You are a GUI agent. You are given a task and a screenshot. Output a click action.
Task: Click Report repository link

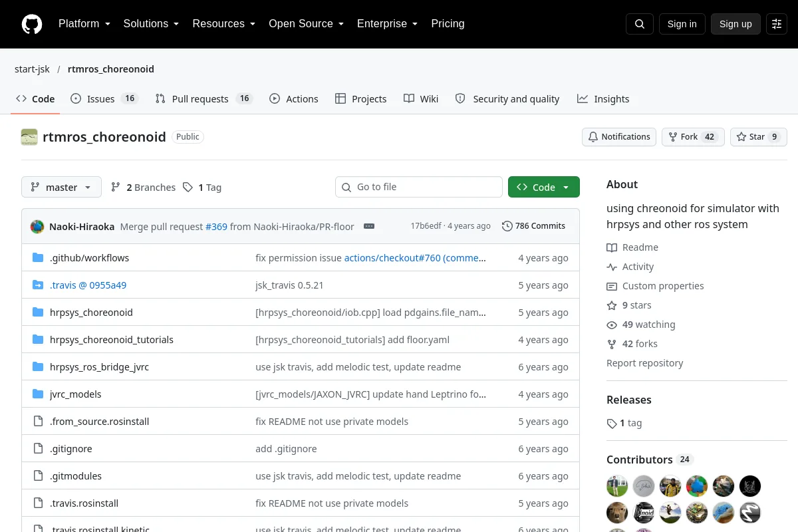coord(644,363)
